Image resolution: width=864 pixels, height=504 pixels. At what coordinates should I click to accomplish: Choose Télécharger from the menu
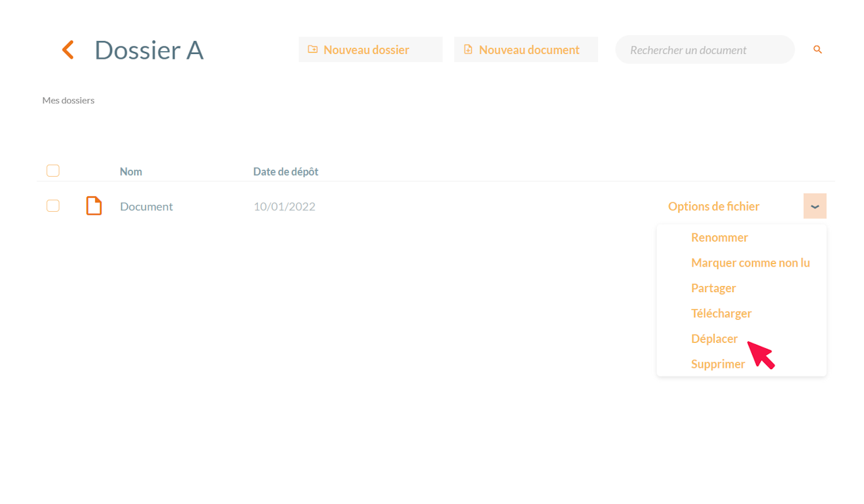[721, 313]
